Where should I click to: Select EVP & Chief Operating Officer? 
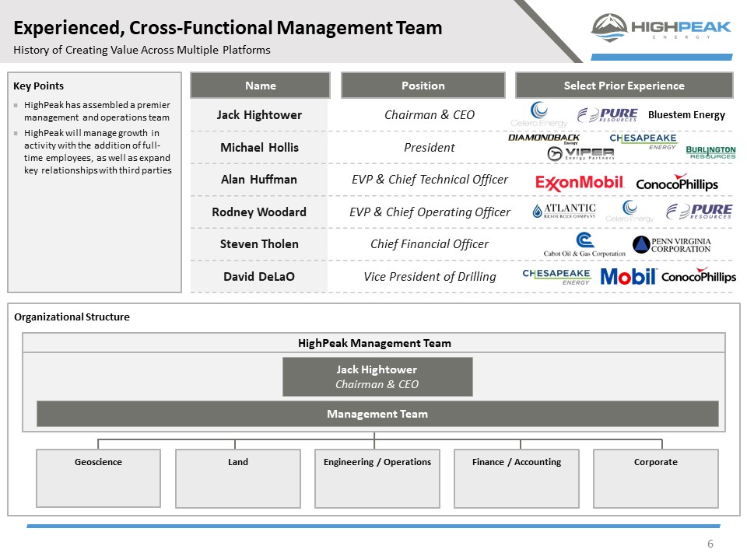[430, 212]
